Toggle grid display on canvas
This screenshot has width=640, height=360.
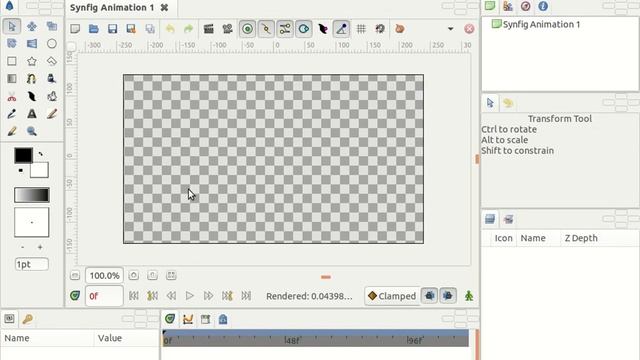[361, 29]
